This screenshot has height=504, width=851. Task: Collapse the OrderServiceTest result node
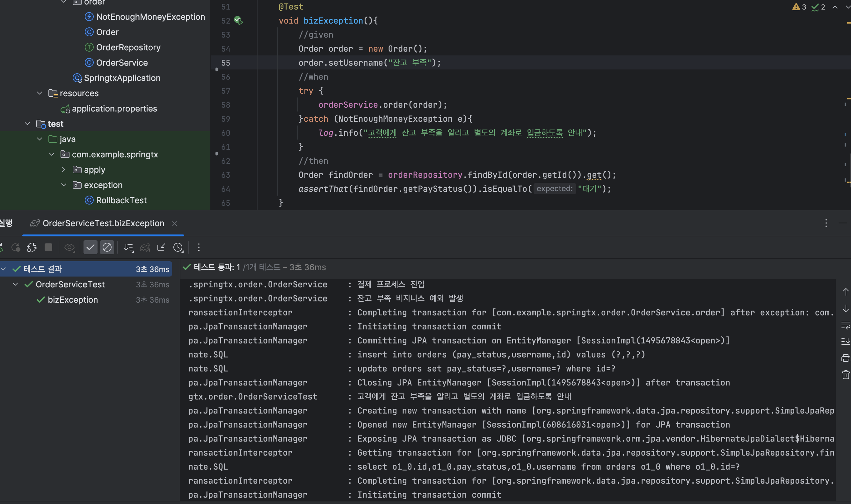tap(15, 284)
